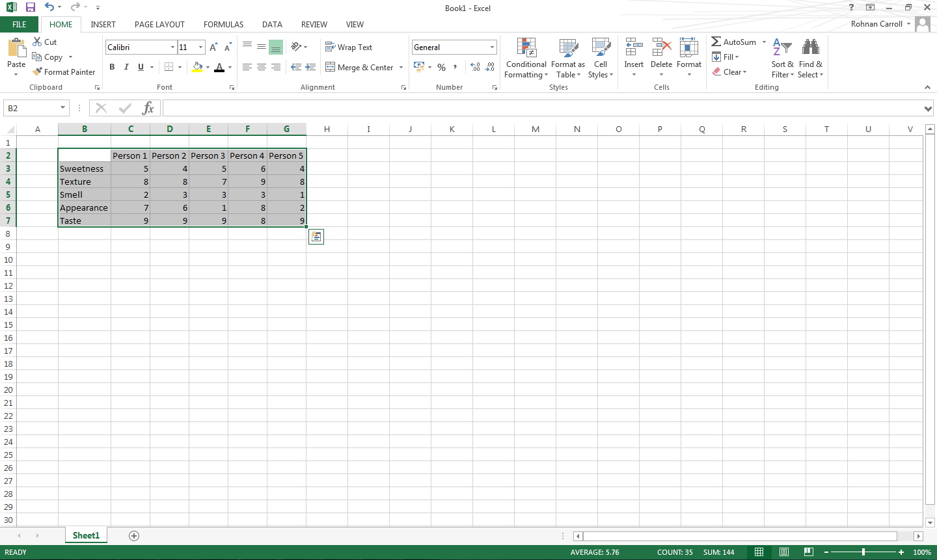This screenshot has width=937, height=560.
Task: Switch to the DATA tab
Action: pyautogui.click(x=272, y=25)
